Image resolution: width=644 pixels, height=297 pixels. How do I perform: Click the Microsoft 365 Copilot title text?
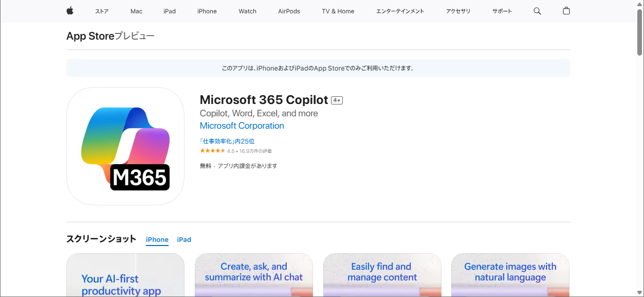pos(264,100)
